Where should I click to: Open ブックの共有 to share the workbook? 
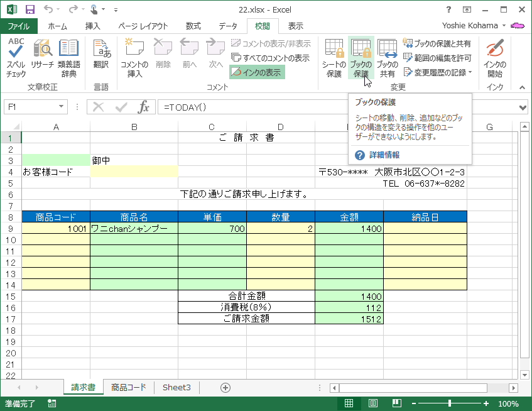[x=388, y=57]
